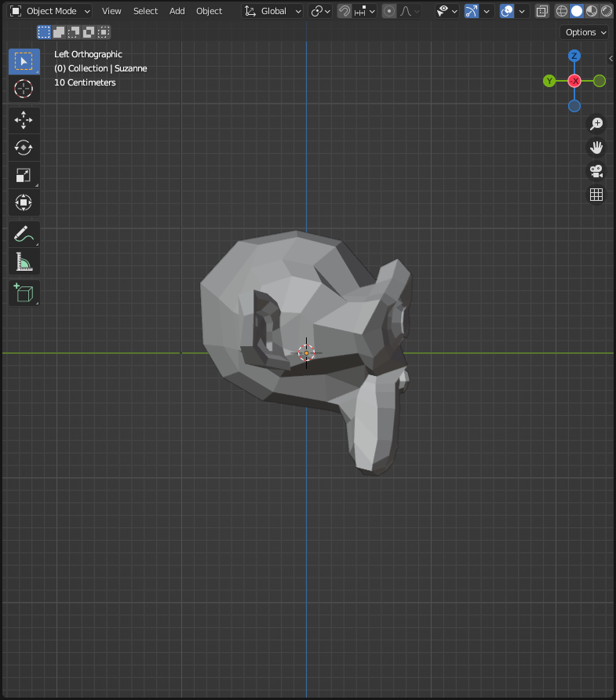Toggle proportional editing
Viewport: 616px width, 700px height.
point(389,11)
